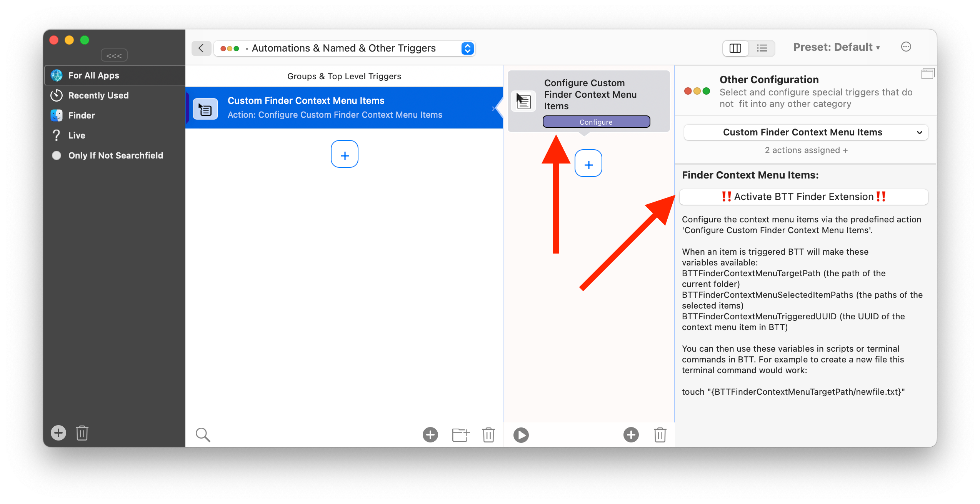Click the Only If Not Searchfield circle icon
Image resolution: width=980 pixels, height=504 pixels.
57,155
